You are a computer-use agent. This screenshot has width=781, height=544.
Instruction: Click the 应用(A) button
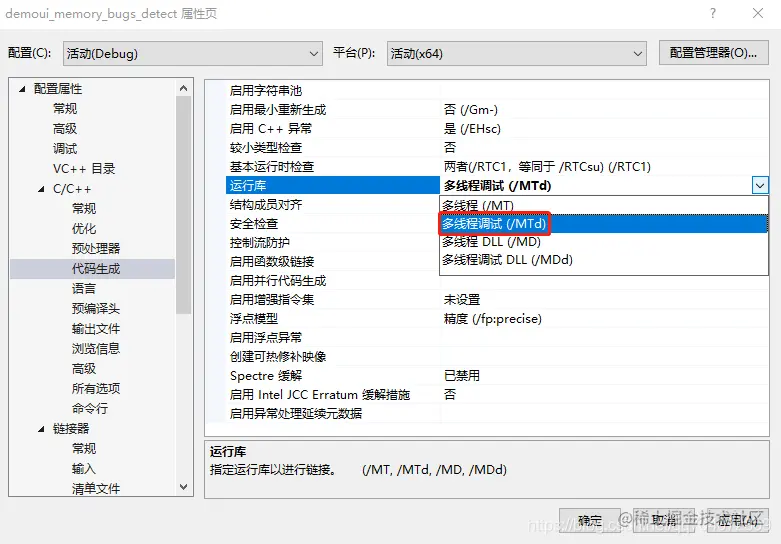coord(738,521)
